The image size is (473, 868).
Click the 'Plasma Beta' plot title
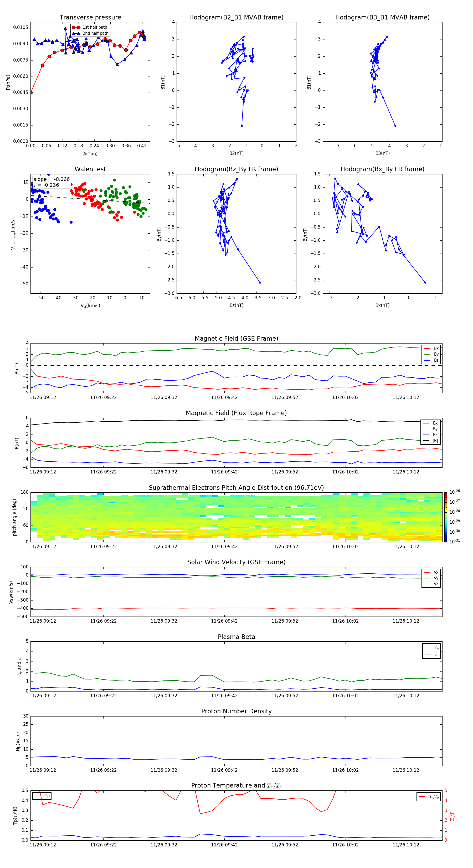(x=236, y=637)
